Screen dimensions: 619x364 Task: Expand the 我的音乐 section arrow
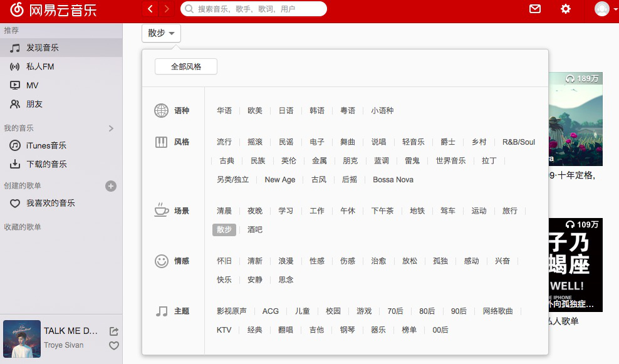(x=111, y=128)
